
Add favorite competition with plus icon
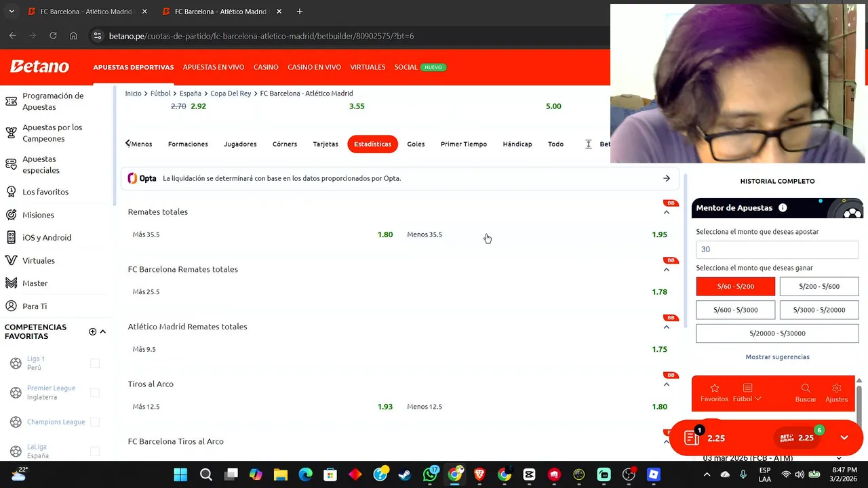(x=92, y=331)
